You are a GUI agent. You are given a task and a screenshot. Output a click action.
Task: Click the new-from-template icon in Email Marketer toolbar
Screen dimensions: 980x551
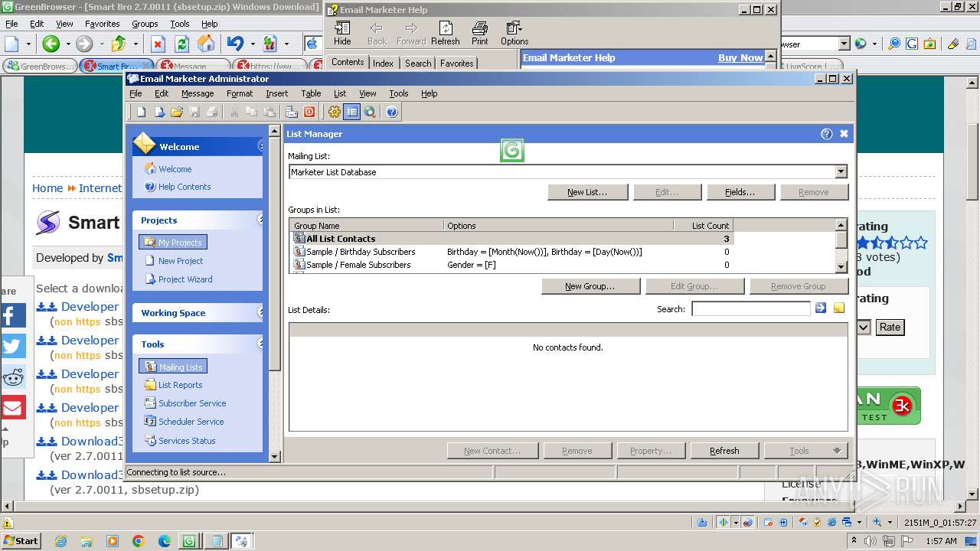[159, 112]
